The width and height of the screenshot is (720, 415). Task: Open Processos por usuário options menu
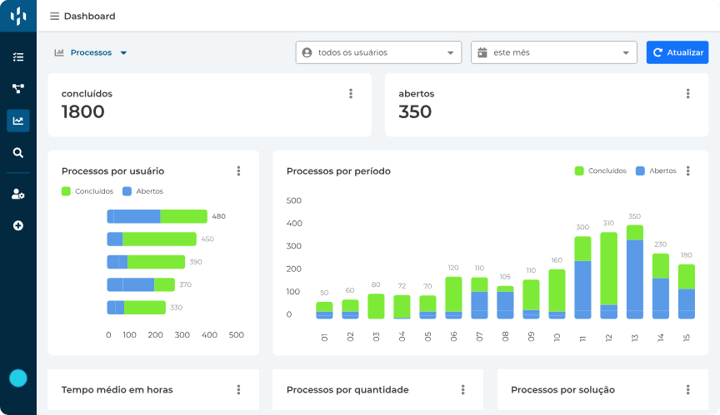239,171
